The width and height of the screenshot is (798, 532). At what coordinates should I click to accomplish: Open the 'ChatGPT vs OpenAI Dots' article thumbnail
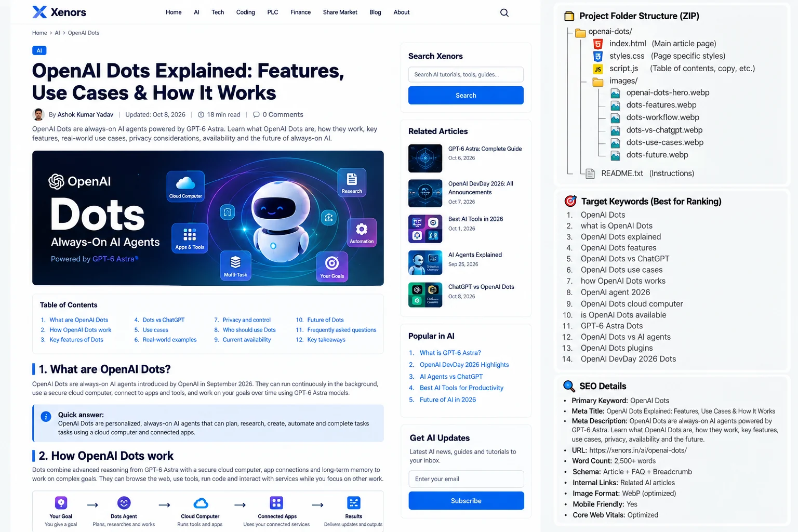click(x=425, y=295)
